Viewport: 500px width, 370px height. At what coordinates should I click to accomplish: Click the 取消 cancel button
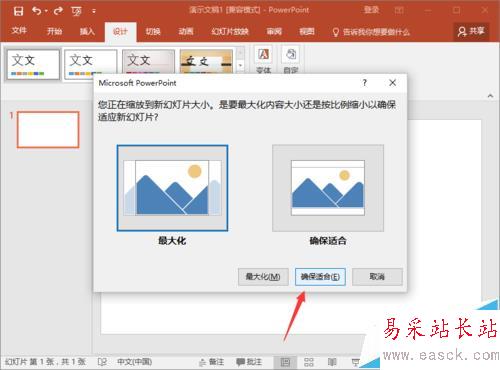(377, 277)
